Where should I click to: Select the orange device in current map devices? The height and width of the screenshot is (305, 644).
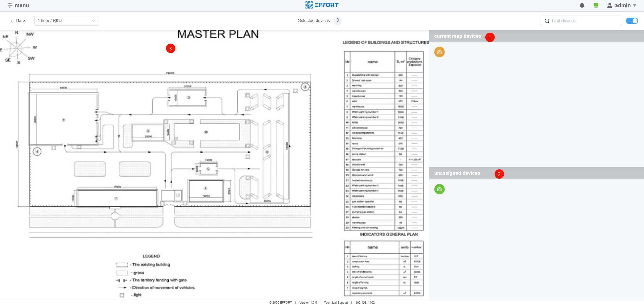(439, 52)
